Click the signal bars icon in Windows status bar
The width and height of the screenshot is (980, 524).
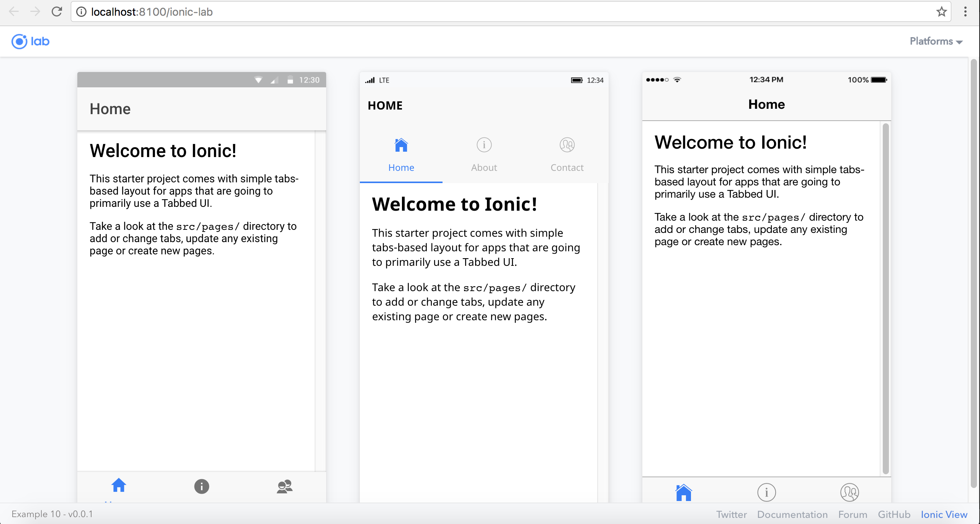[370, 80]
